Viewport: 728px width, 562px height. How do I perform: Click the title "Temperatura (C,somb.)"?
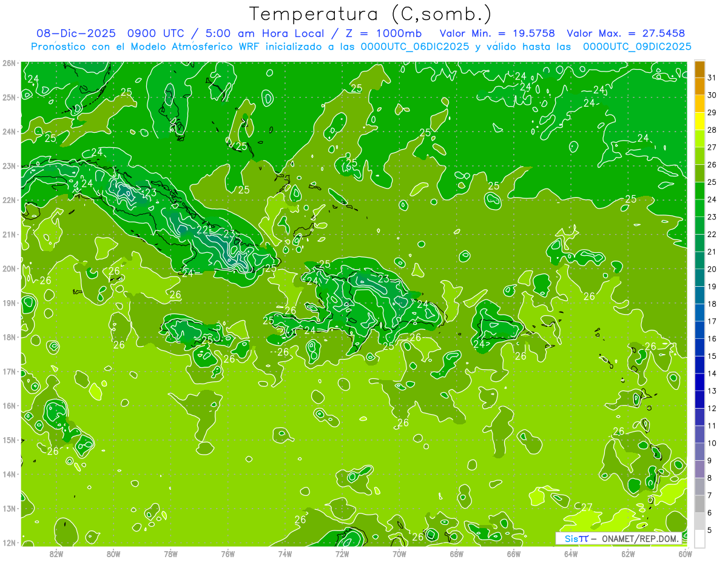(x=371, y=14)
